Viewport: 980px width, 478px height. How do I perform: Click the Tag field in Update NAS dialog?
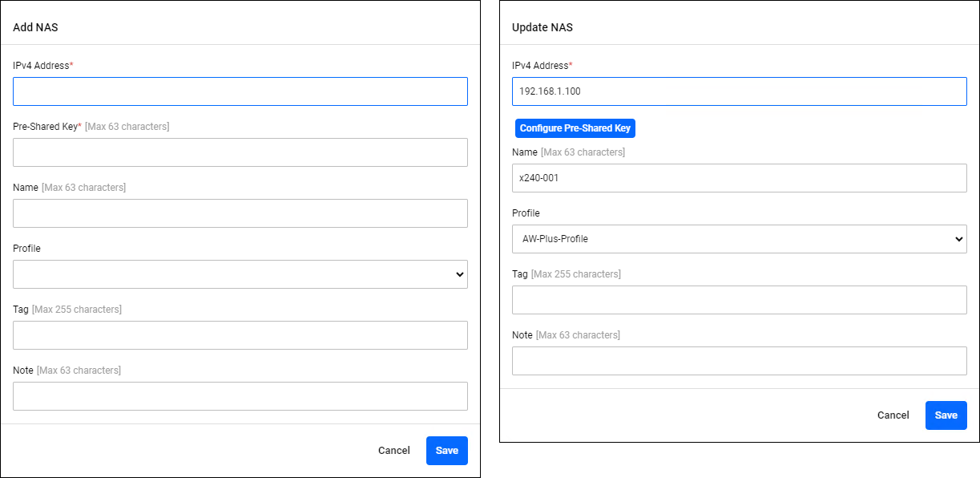[739, 300]
